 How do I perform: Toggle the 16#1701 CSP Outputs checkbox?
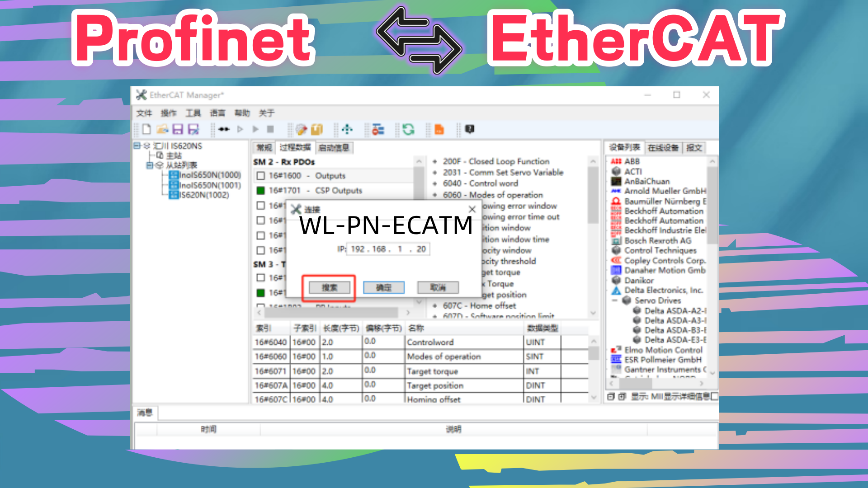point(261,191)
